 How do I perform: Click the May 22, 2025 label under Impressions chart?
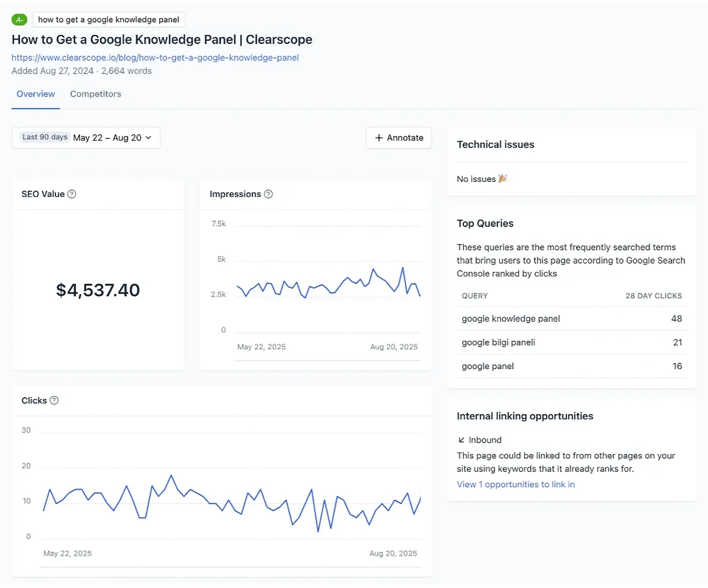point(261,347)
